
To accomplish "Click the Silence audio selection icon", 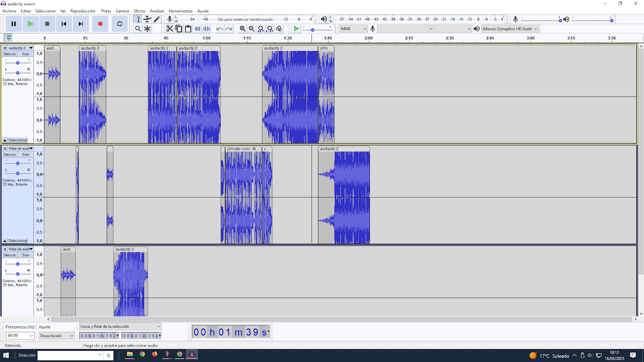I will tap(206, 29).
